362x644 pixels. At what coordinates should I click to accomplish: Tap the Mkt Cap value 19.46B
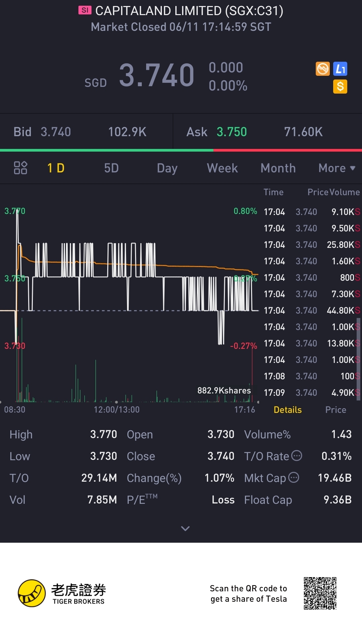(335, 478)
